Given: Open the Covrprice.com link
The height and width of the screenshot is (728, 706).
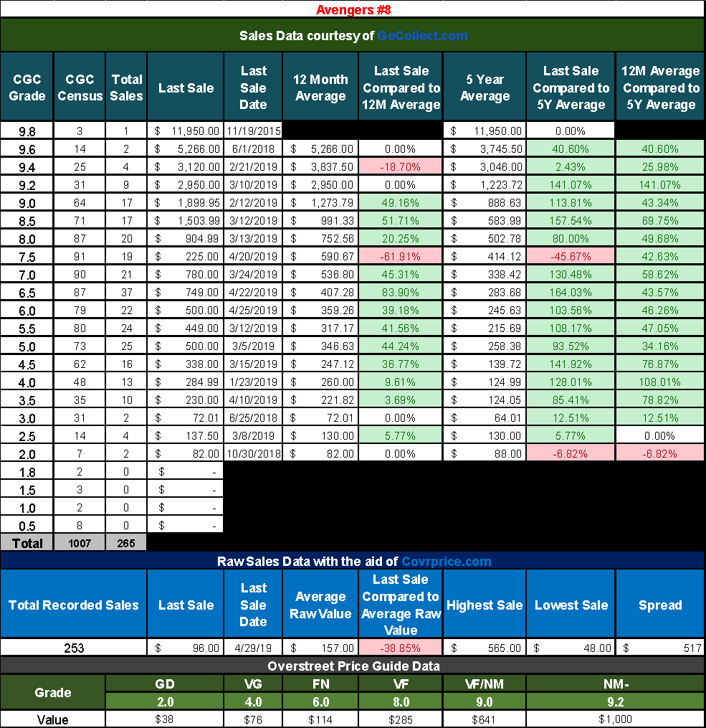Looking at the screenshot, I should point(446,562).
